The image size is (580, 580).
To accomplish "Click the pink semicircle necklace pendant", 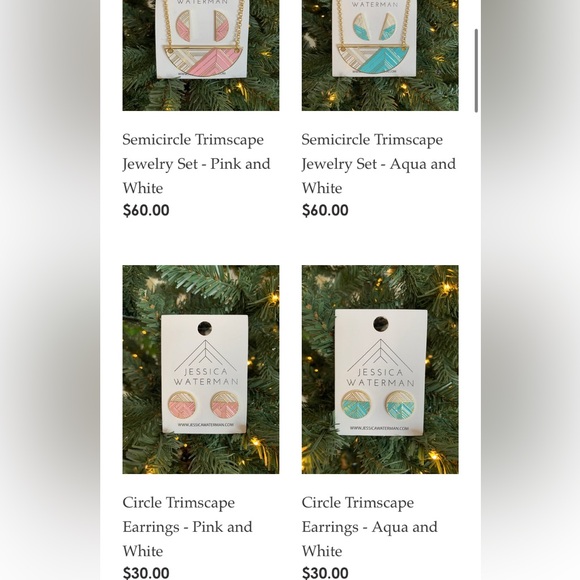I will pos(203,60).
